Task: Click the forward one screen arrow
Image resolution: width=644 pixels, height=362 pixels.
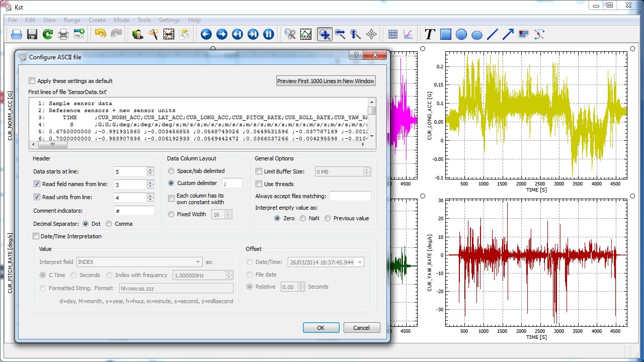Action: coord(221,34)
